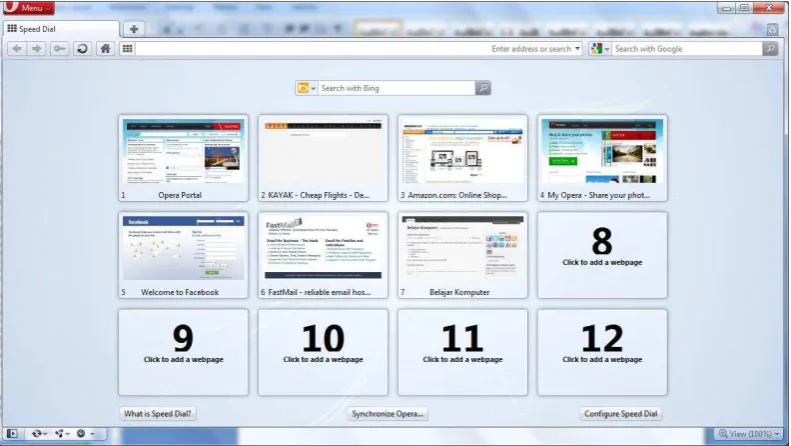Open the Google search engine dropdown

(x=599, y=48)
